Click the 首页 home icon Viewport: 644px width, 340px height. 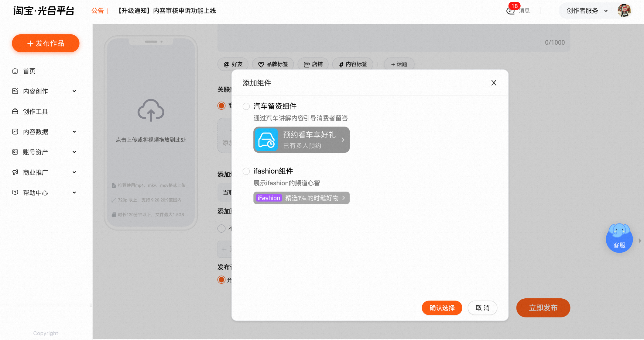coord(15,71)
